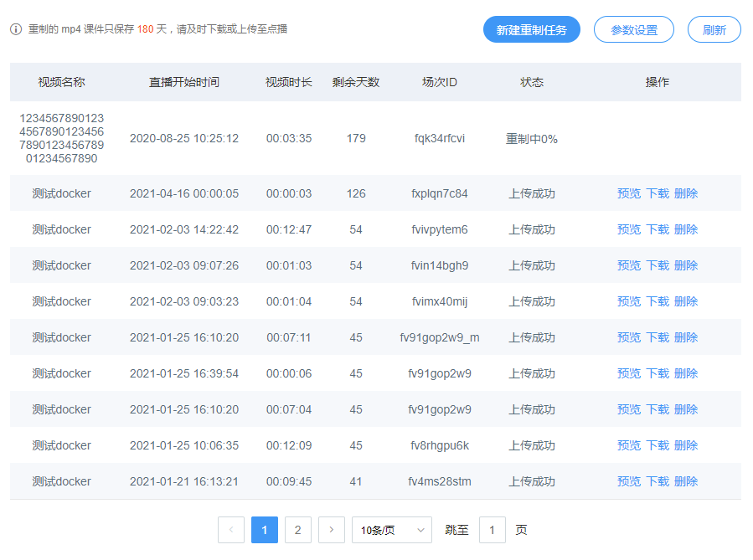The height and width of the screenshot is (560, 753).
Task: Delete the fxplqn7c84 video
Action: (686, 193)
